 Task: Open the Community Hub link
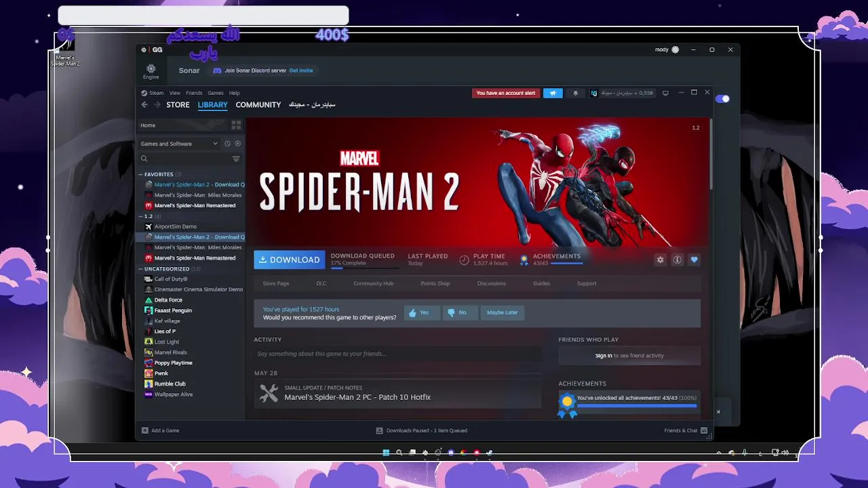point(373,283)
